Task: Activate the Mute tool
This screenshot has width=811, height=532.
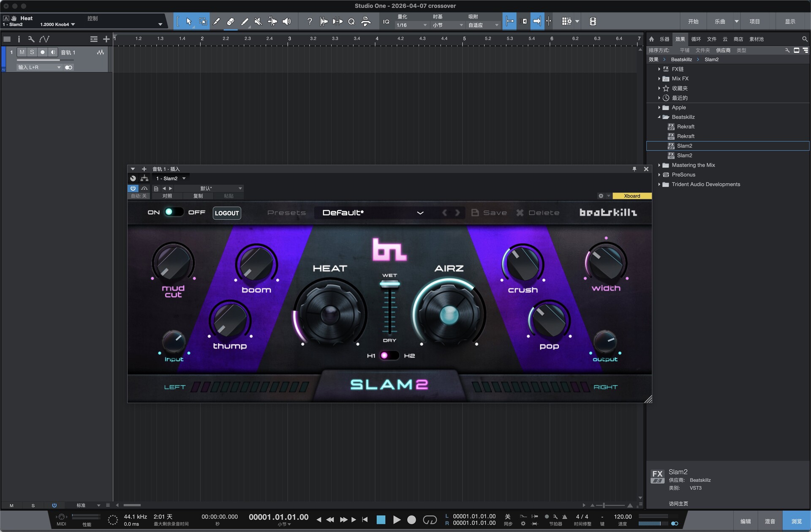Action: 258,22
